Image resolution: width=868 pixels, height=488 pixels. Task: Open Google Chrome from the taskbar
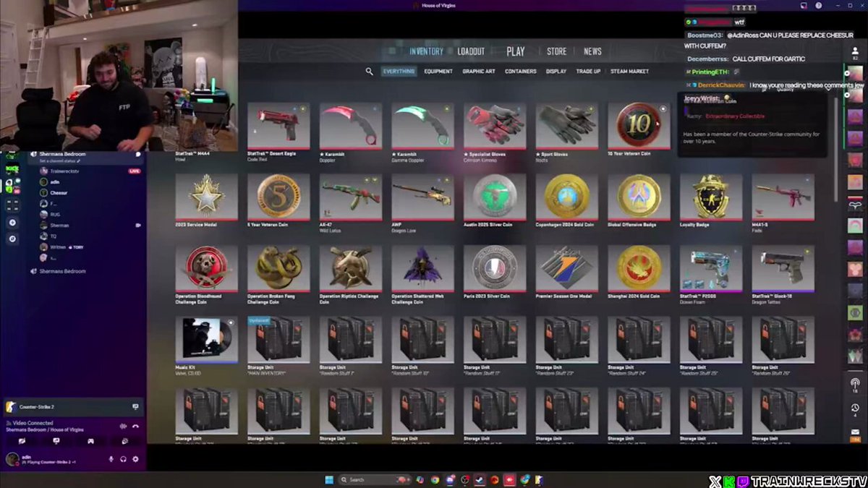click(x=435, y=479)
